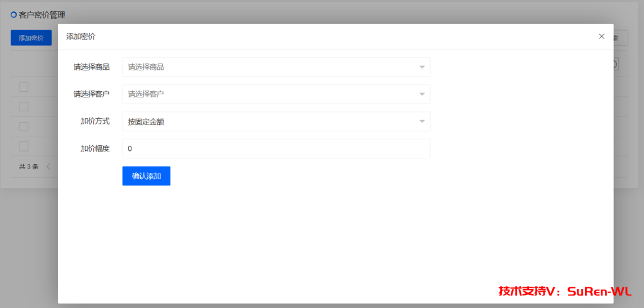Expand the 加价方式 dropdown showing 按固定金额
The height and width of the screenshot is (308, 644).
276,121
